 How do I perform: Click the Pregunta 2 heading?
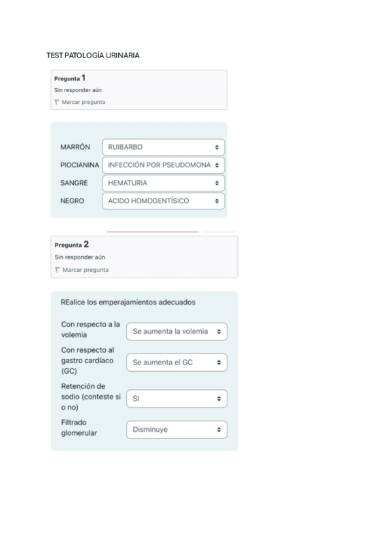[72, 245]
